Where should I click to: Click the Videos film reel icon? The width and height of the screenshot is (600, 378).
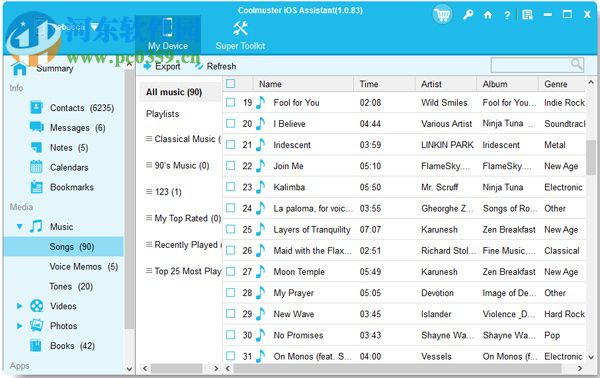[x=36, y=306]
